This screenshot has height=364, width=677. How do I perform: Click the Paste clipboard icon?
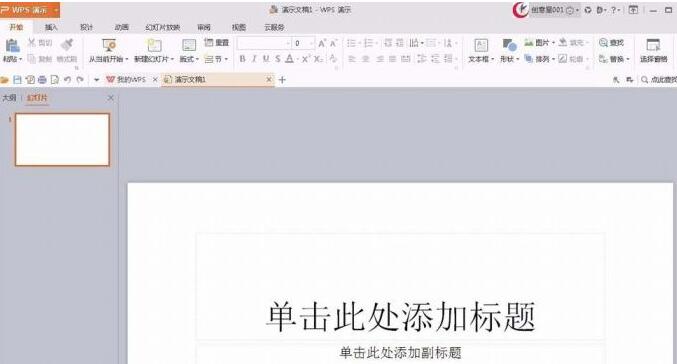click(x=13, y=45)
